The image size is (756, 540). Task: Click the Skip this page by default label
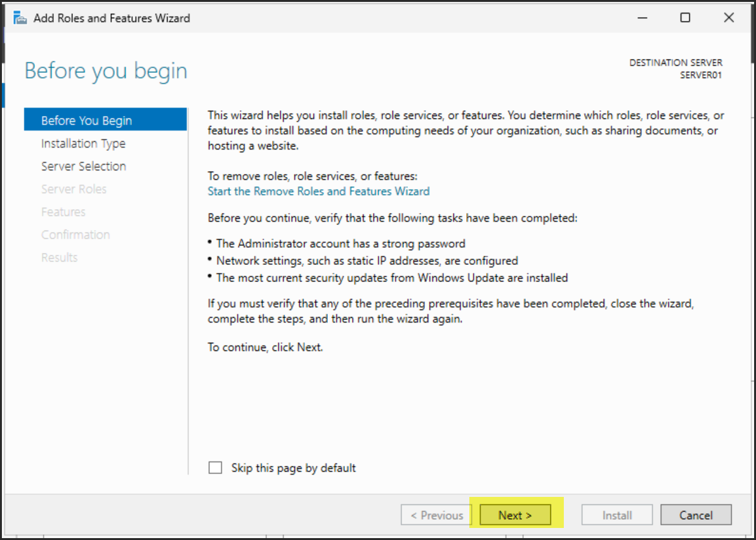(293, 468)
